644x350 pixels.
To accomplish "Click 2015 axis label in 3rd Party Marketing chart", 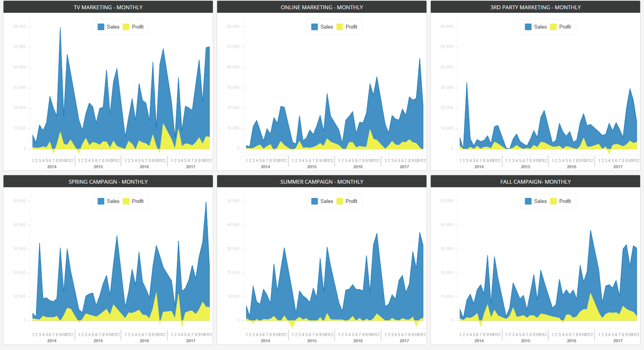I will [x=525, y=167].
